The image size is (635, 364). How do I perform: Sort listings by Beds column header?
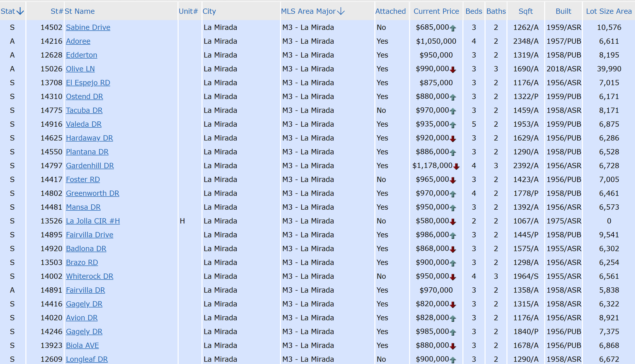click(473, 11)
